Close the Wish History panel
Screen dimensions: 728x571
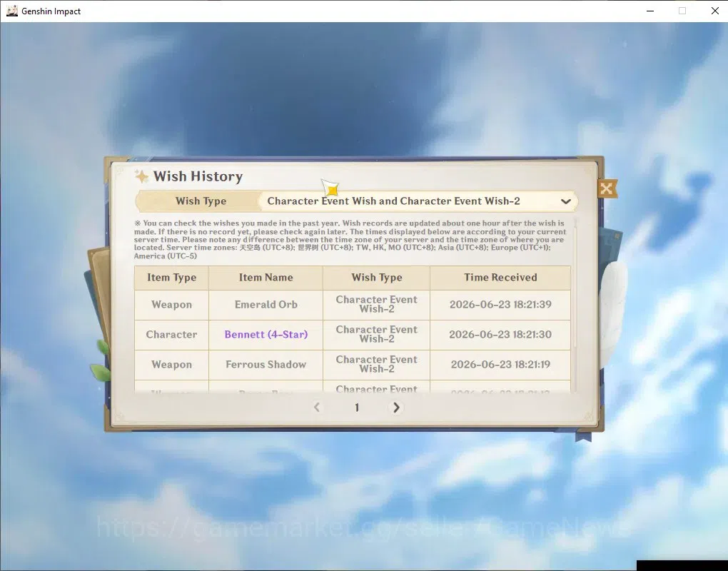click(x=607, y=188)
